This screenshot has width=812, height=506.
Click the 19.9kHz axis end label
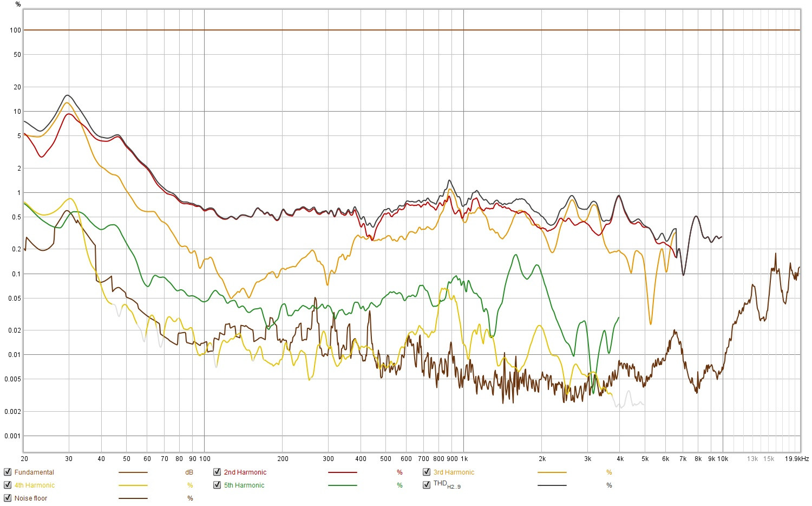point(797,459)
